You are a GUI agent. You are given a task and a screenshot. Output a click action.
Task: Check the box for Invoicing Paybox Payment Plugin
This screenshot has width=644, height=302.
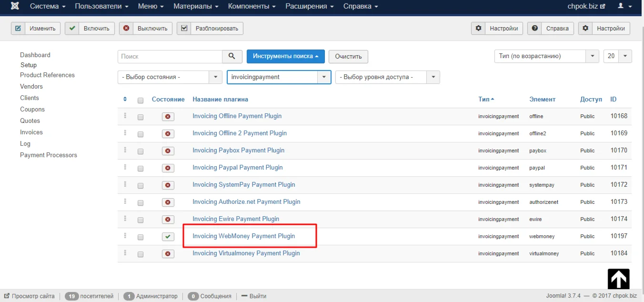coord(141,151)
